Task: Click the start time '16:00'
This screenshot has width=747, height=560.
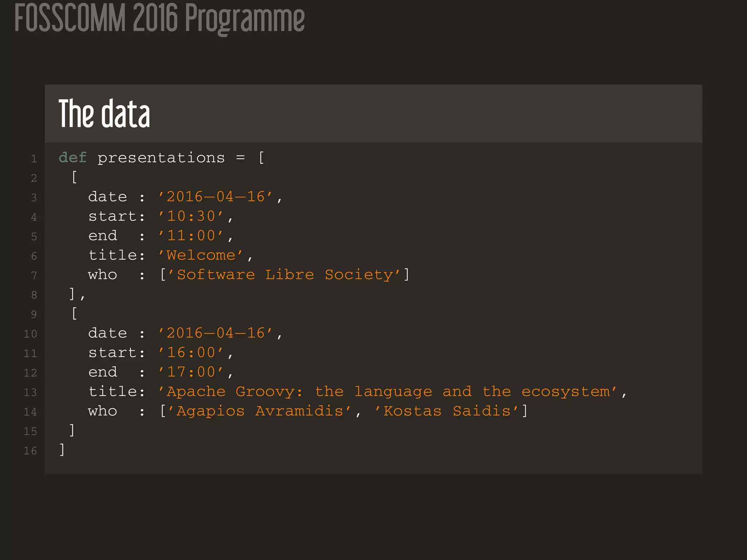Action: [x=191, y=353]
